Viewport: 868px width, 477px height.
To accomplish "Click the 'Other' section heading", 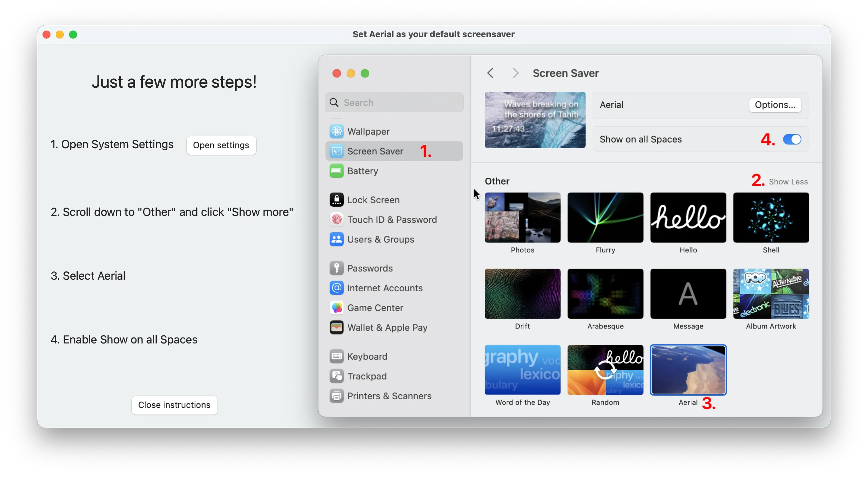I will 497,181.
